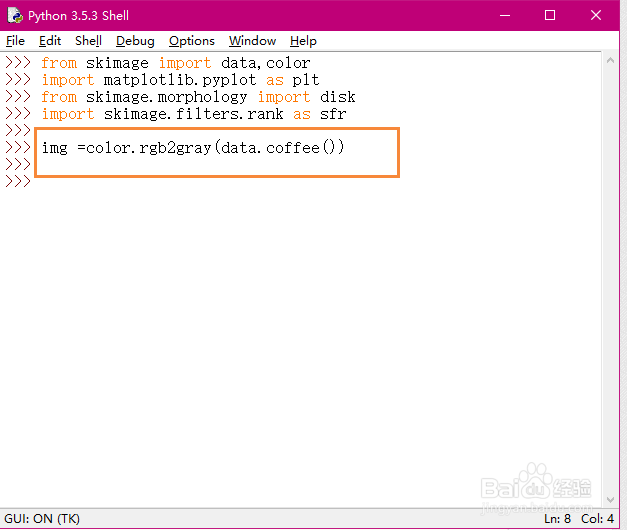Click 'GUI: ON (TK)' in status bar
Viewport: 627px width, 530px height.
pos(42,519)
